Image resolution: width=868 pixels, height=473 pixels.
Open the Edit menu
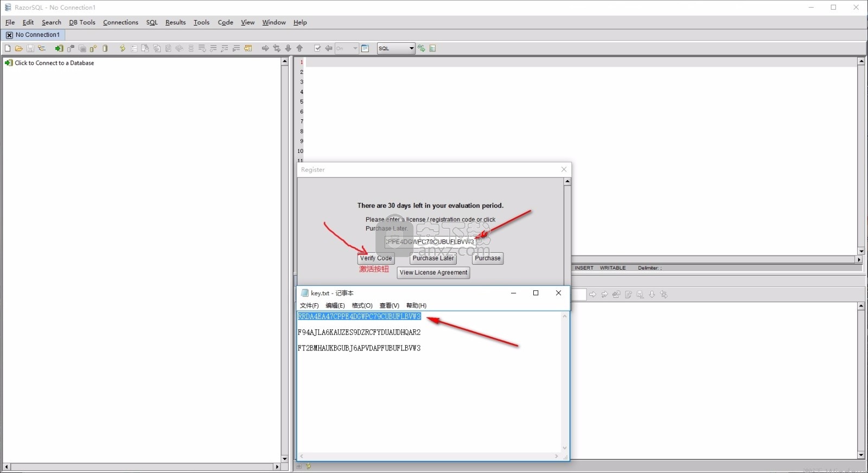pyautogui.click(x=28, y=22)
